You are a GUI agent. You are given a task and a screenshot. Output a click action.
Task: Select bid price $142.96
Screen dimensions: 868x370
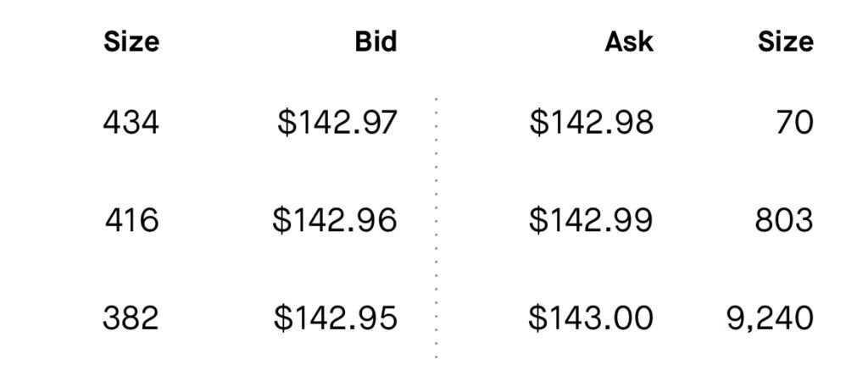[x=334, y=220]
